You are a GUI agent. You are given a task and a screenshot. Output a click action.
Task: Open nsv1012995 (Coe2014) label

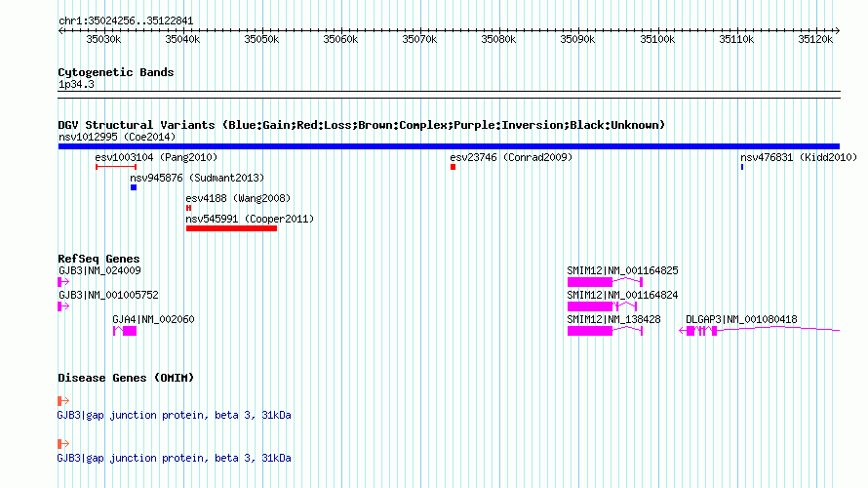(117, 137)
